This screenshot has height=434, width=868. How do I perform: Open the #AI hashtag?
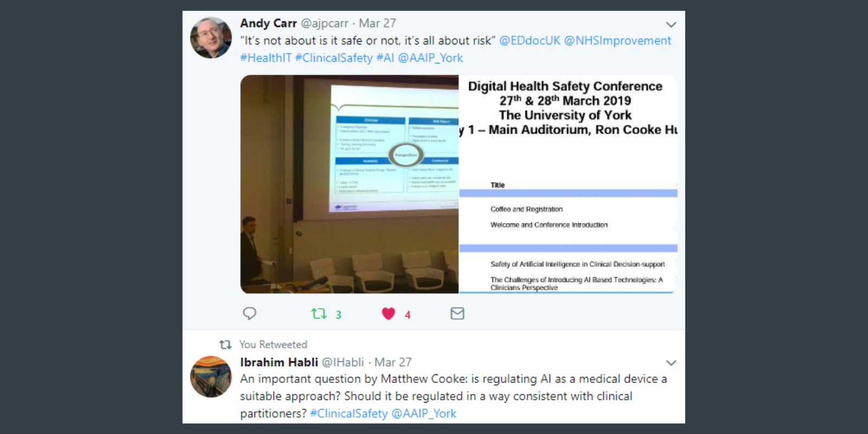pyautogui.click(x=385, y=58)
